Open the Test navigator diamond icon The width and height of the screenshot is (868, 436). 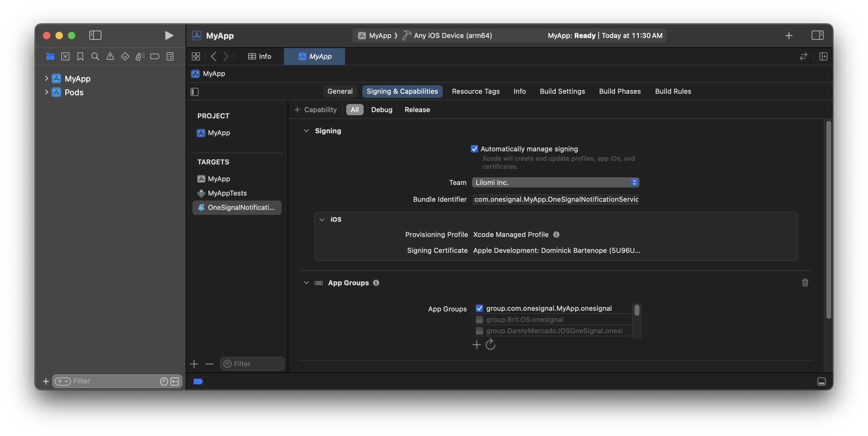pyautogui.click(x=125, y=56)
